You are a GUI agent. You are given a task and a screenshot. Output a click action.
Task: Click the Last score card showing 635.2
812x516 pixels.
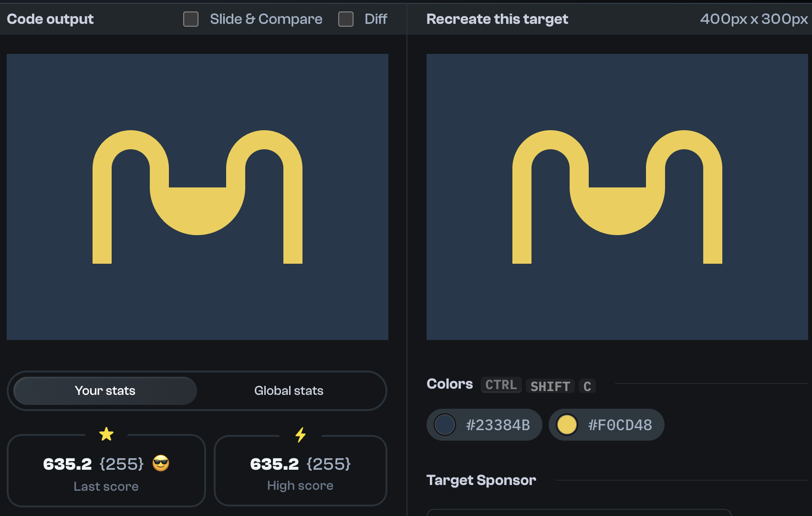tap(106, 471)
